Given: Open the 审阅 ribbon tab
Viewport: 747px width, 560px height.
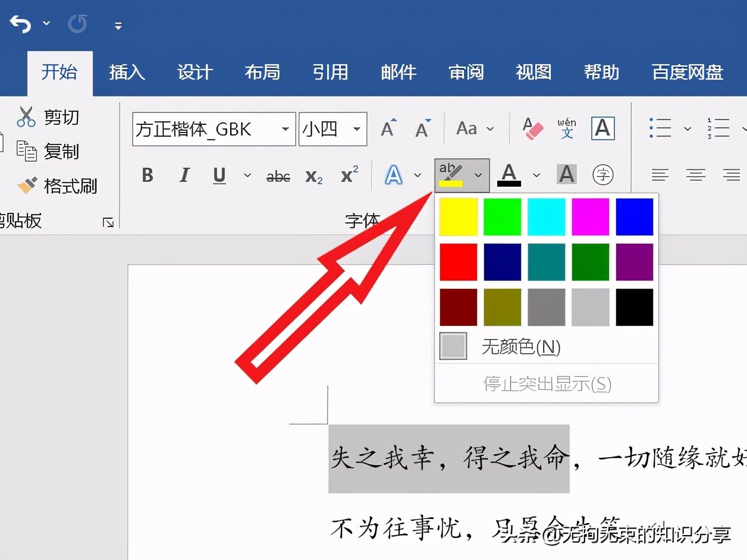Looking at the screenshot, I should (466, 72).
